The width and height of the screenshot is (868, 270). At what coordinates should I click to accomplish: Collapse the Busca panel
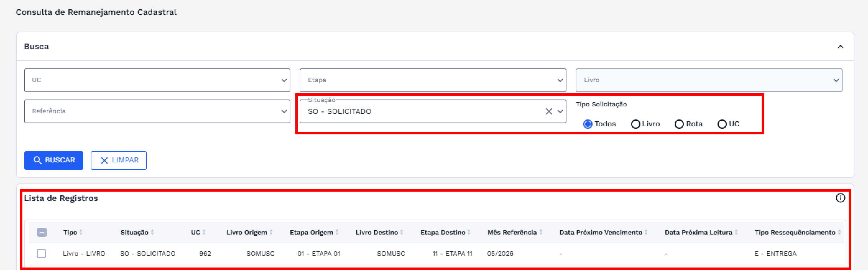(x=840, y=47)
